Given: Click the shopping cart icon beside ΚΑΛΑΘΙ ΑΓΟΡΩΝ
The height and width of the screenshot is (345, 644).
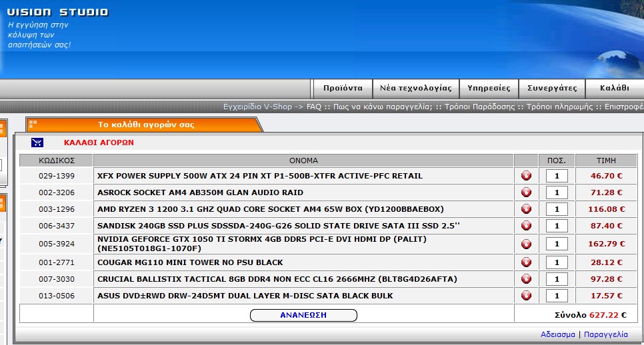Looking at the screenshot, I should pyautogui.click(x=37, y=143).
